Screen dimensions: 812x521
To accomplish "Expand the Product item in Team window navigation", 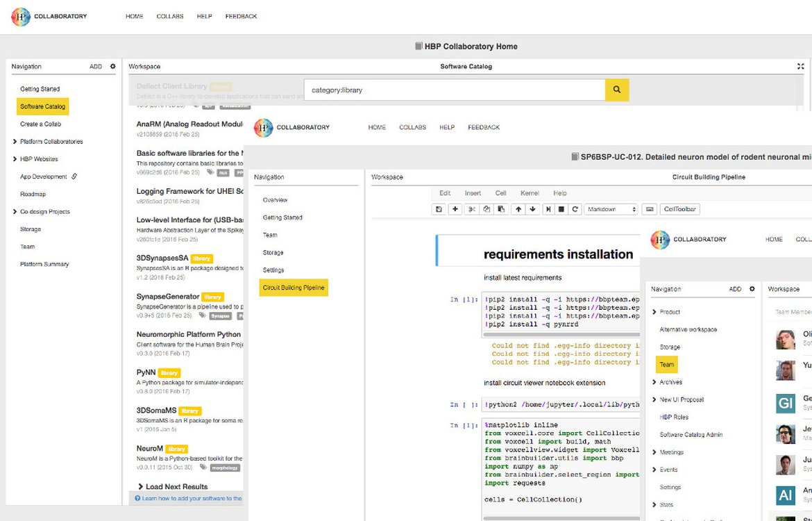I will point(654,312).
